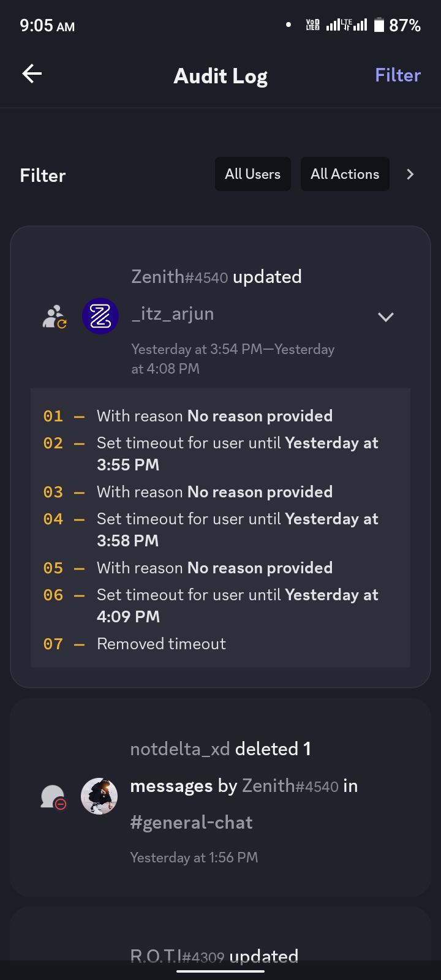441x980 pixels.
Task: Click the _itz_arjun username
Action: point(173,314)
